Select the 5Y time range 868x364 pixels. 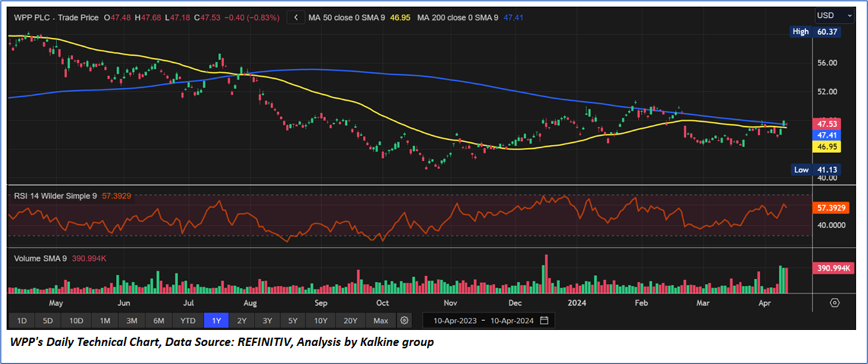pos(292,320)
